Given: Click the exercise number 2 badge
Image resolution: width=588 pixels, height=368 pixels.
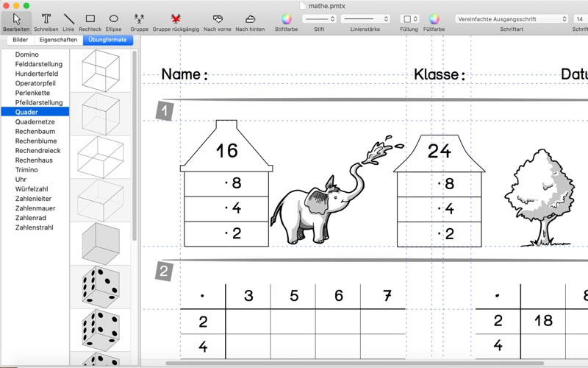Looking at the screenshot, I should click(164, 271).
